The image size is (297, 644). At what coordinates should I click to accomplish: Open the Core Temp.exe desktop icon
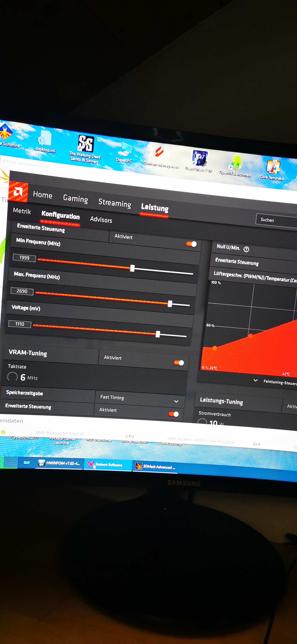point(272,170)
